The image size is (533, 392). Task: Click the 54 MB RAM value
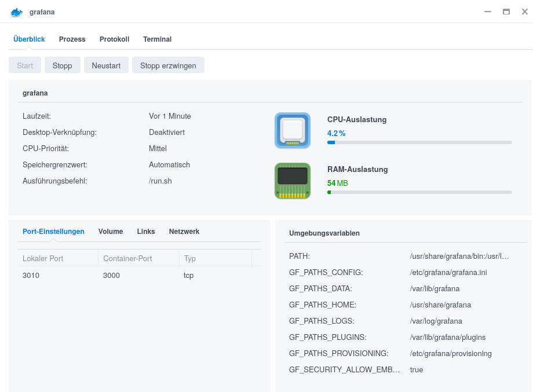(338, 183)
